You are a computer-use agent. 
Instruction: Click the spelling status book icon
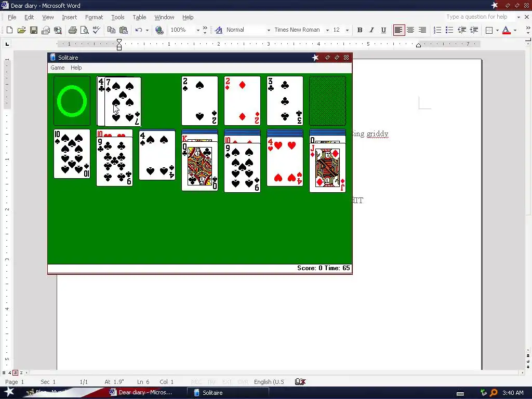pos(300,382)
